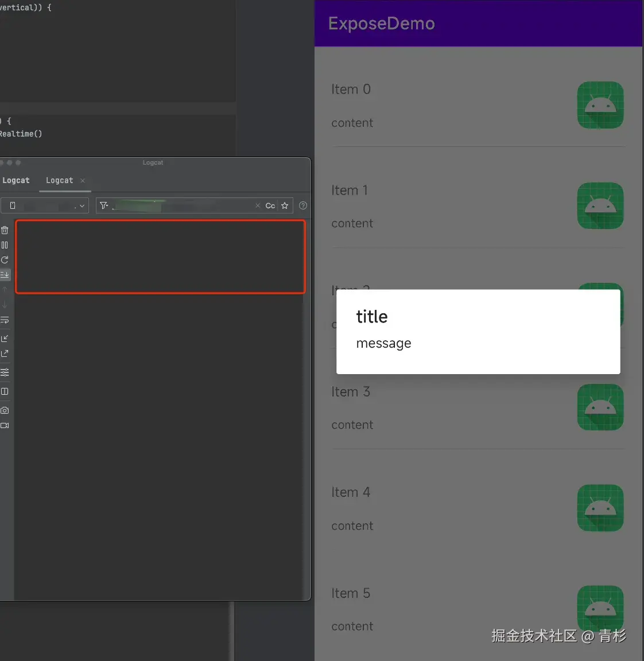Screen dimensions: 644x661
Task: Open Logcat help via question mark
Action: (x=303, y=205)
